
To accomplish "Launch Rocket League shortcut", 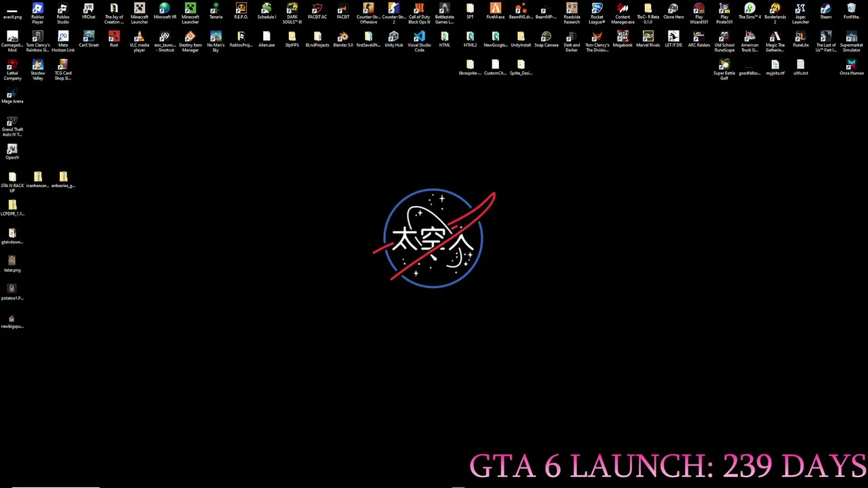I will 597,13.
